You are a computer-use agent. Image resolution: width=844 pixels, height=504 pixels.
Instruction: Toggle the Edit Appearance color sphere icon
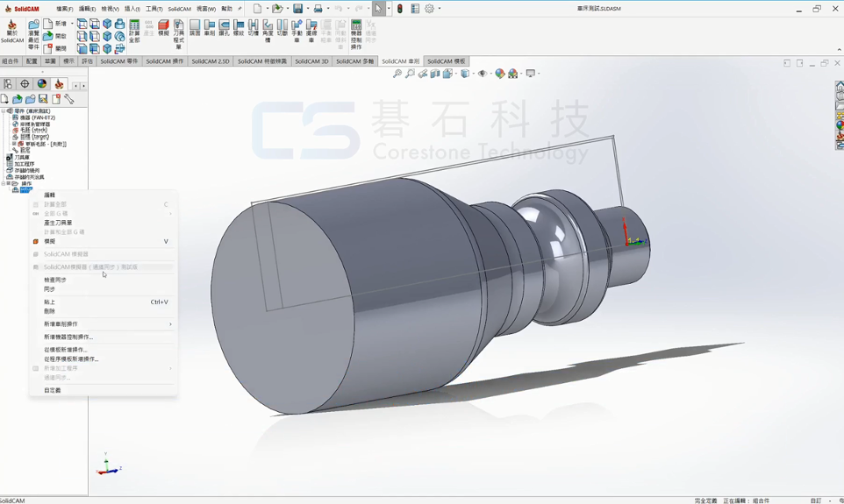coord(500,74)
